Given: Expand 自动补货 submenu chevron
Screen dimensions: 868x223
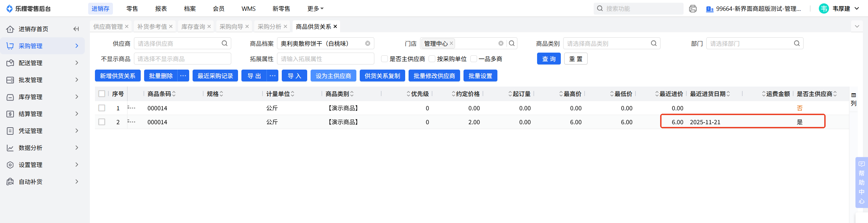Looking at the screenshot, I should coord(77,182).
